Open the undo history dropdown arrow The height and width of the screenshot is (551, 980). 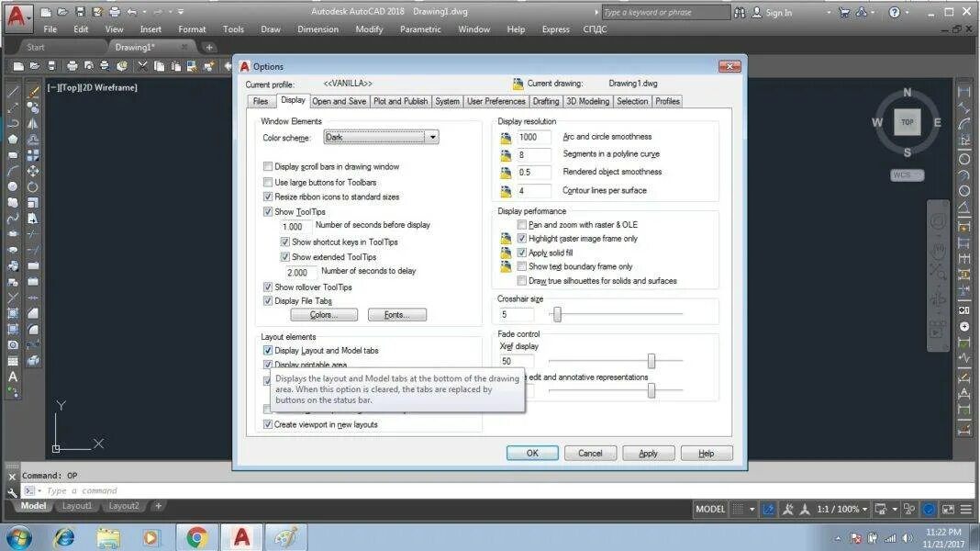tap(144, 12)
